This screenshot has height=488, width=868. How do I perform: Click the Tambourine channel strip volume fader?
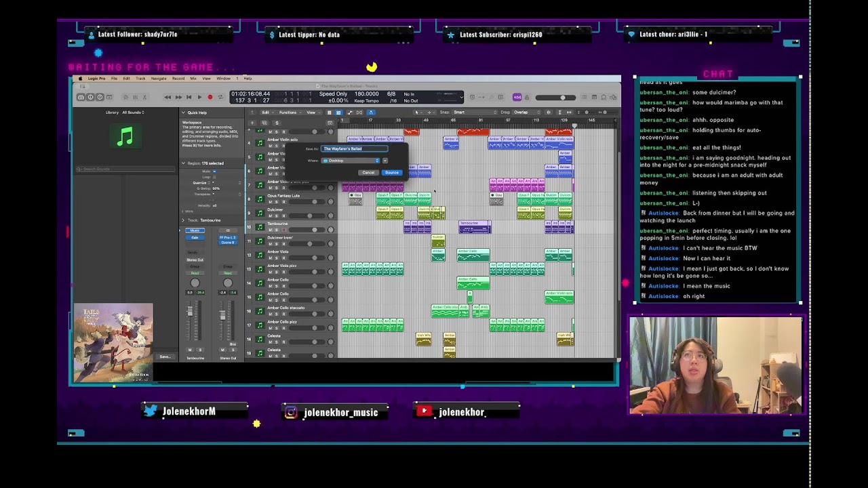click(x=190, y=311)
